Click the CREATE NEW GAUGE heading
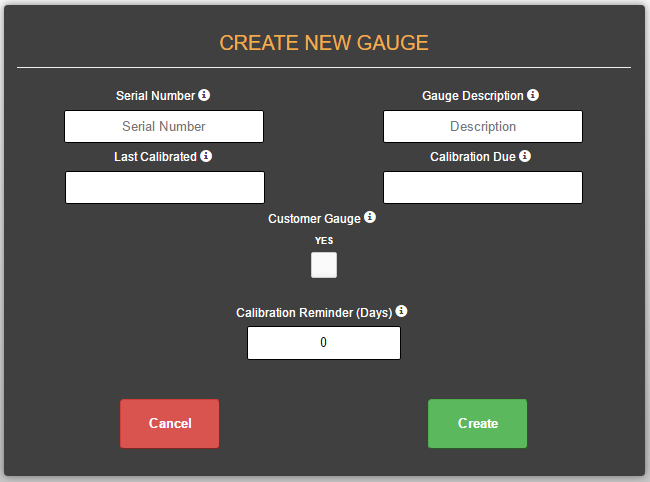Viewport: 650px width, 482px height. [x=324, y=43]
